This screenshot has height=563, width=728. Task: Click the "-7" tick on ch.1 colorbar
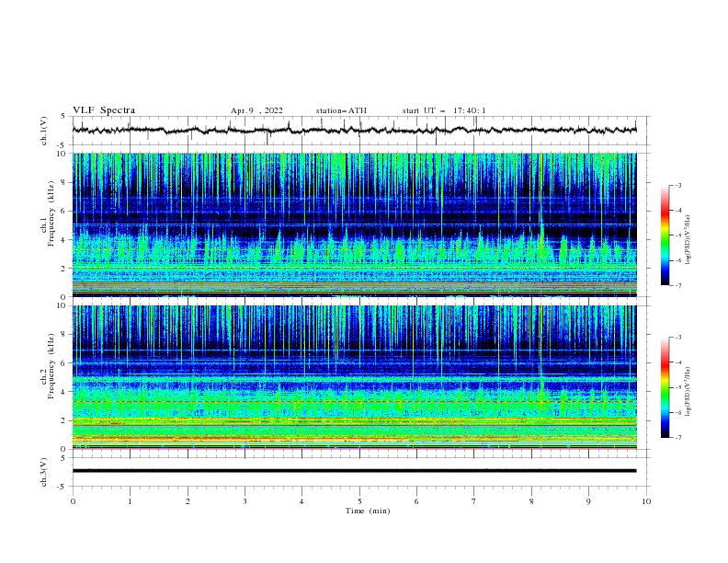pyautogui.click(x=678, y=285)
